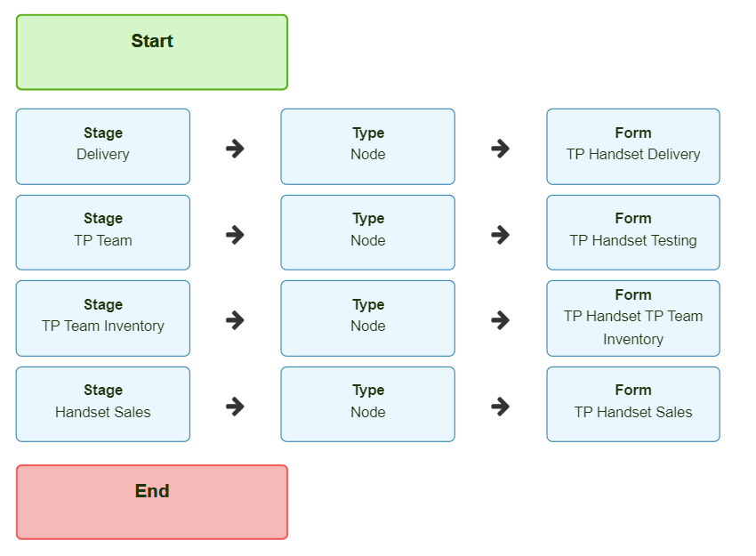Open the TP Handset TP Team Inventory form
This screenshot has height=556, width=756.
point(633,318)
